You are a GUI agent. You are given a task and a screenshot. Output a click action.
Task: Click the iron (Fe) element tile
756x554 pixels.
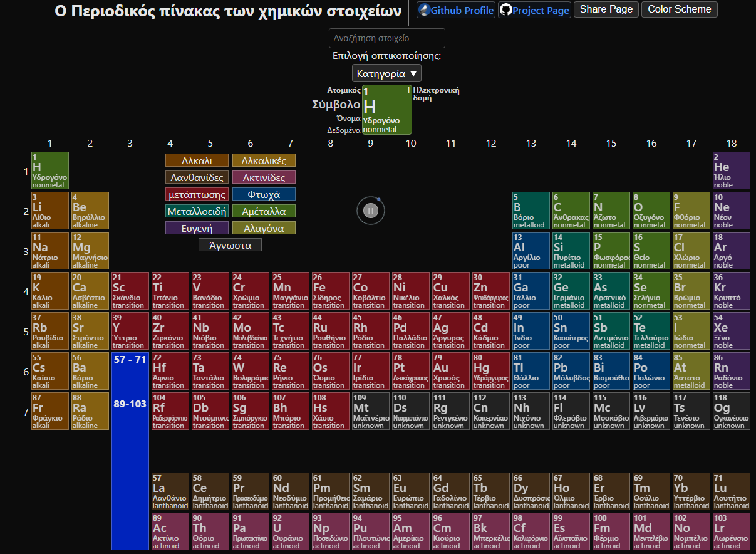click(x=330, y=291)
